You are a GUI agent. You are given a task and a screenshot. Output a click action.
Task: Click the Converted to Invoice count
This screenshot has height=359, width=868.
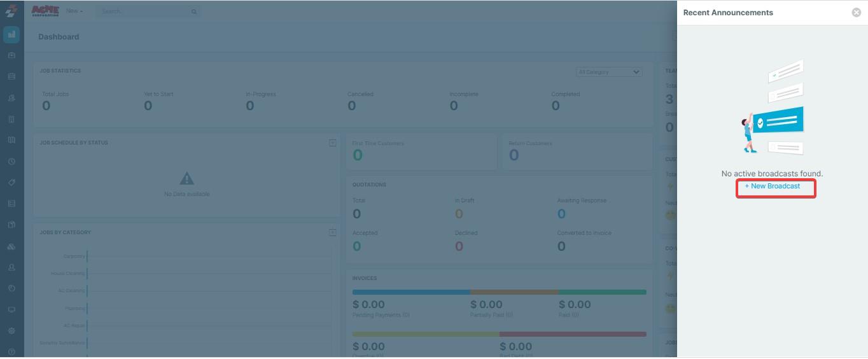coord(561,246)
